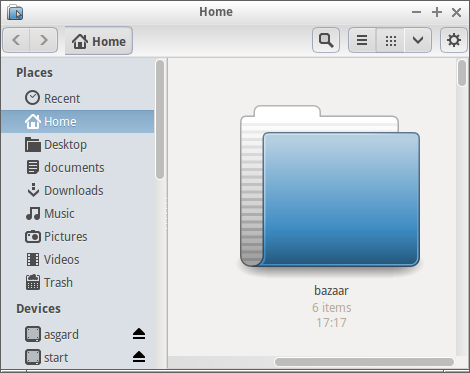Click the Recent clock icon
The width and height of the screenshot is (470, 373).
point(32,98)
